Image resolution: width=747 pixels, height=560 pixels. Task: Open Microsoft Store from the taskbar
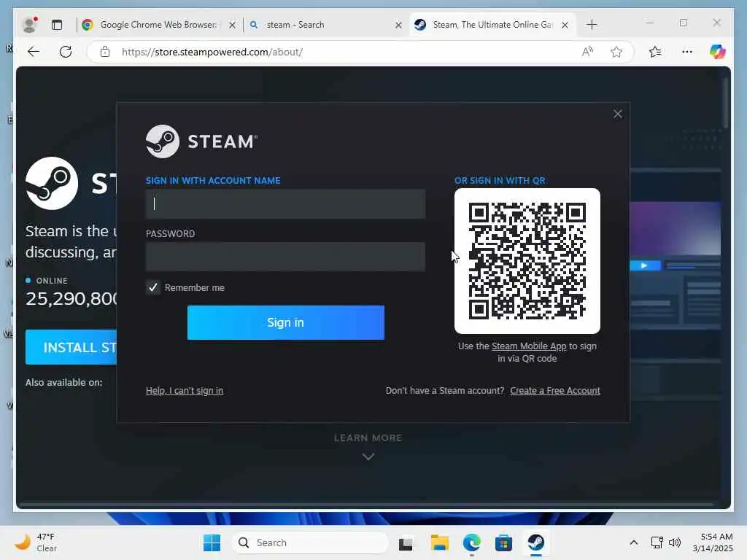tap(503, 542)
